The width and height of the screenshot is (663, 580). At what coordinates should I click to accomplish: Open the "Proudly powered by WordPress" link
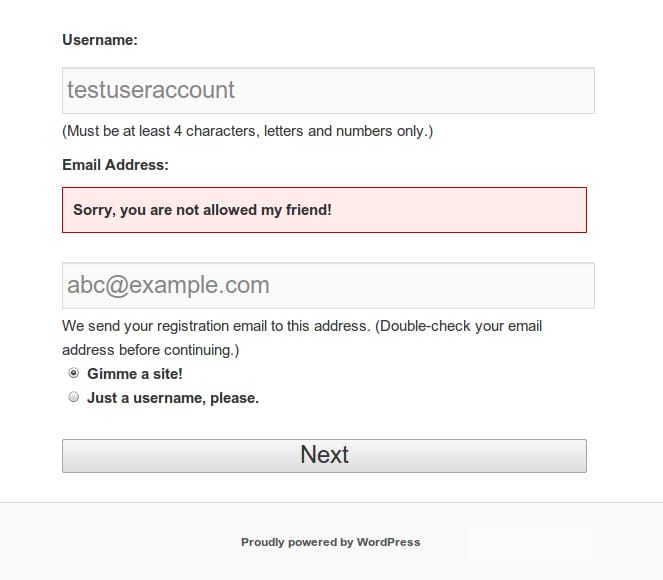pyautogui.click(x=330, y=542)
